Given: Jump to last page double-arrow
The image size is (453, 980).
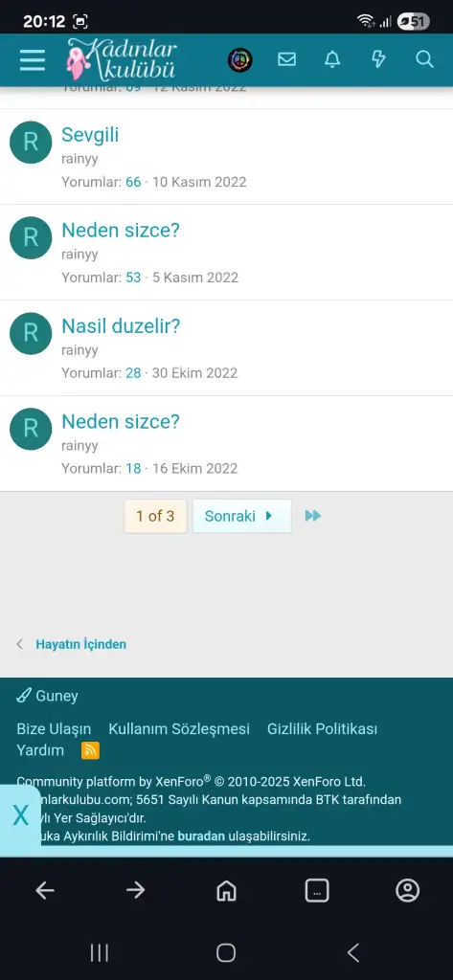Looking at the screenshot, I should 313,516.
